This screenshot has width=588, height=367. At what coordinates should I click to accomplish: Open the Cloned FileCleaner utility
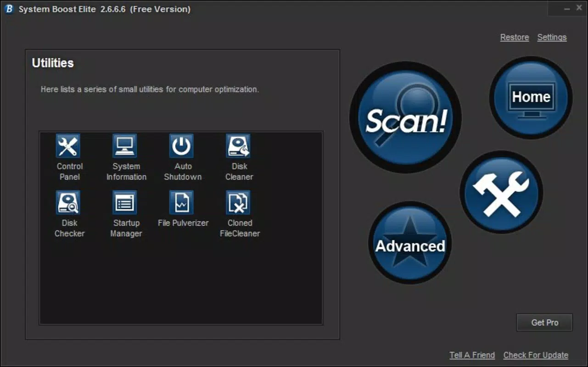tap(238, 202)
